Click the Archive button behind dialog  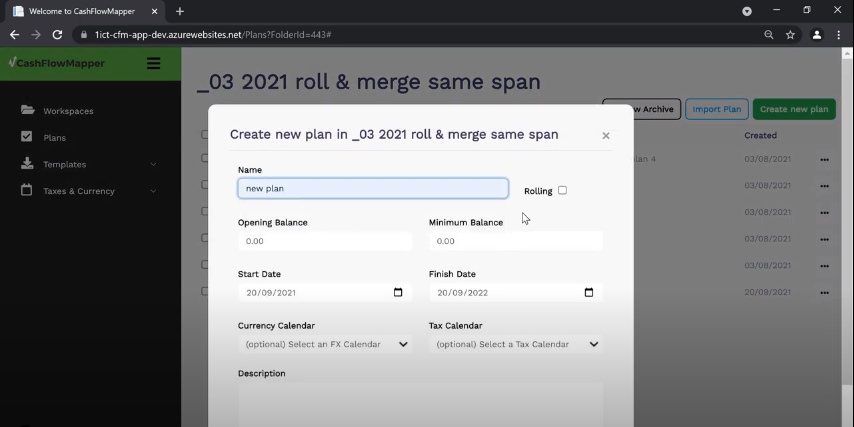[x=656, y=109]
